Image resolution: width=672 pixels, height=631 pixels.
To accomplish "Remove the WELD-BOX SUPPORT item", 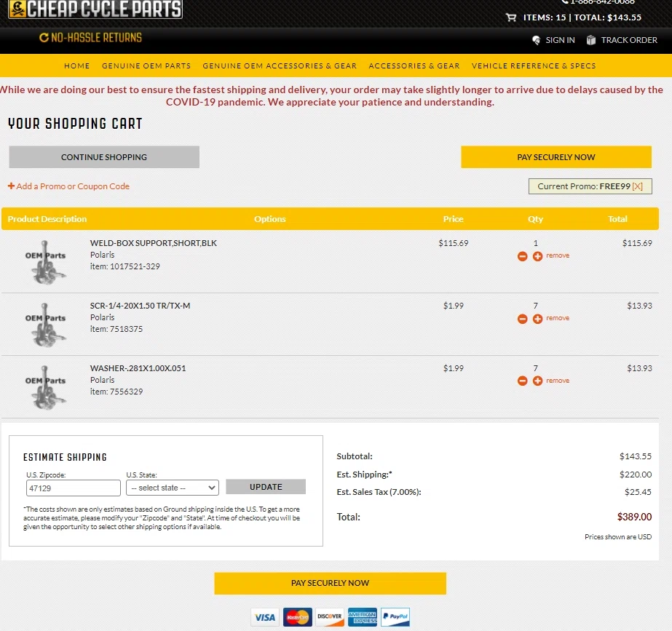I will click(558, 255).
